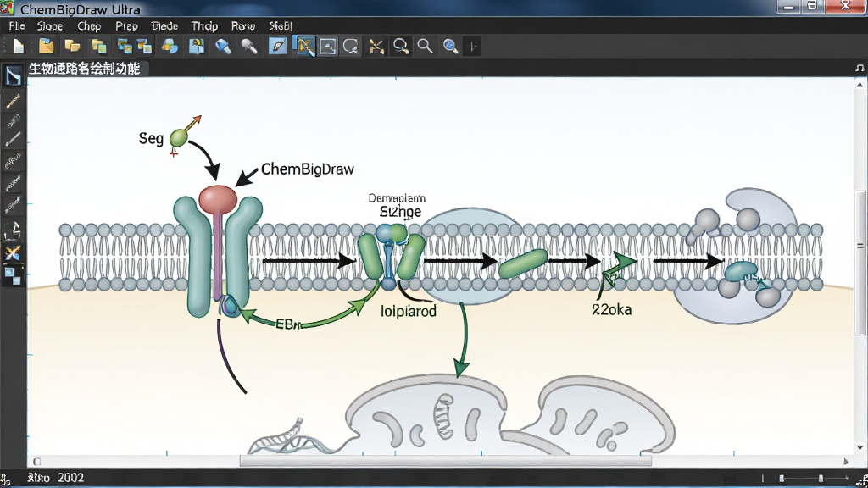The height and width of the screenshot is (488, 868).
Task: Click the '22oka' label on canvas
Action: (x=612, y=310)
